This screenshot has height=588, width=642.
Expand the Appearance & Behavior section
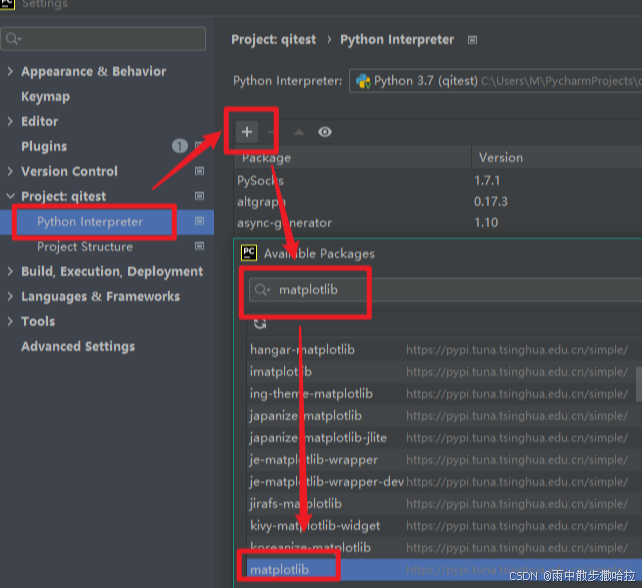pyautogui.click(x=10, y=71)
